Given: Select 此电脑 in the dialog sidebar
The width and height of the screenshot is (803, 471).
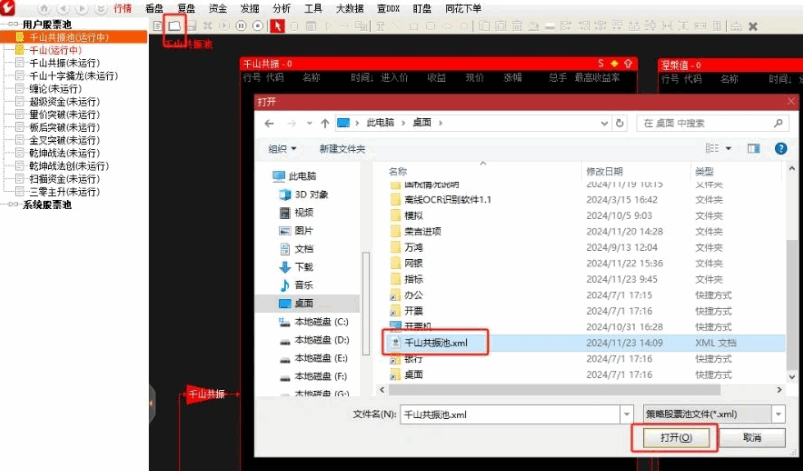Looking at the screenshot, I should pyautogui.click(x=302, y=176).
